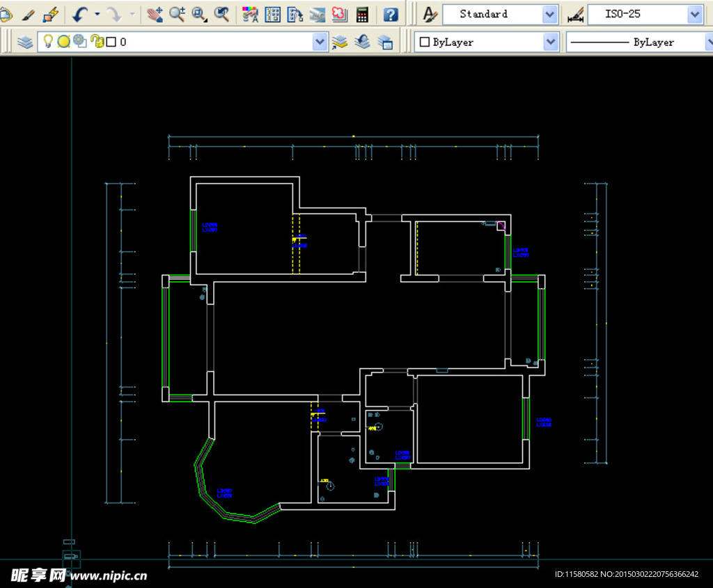Open the DesignCenter icon

pyautogui.click(x=272, y=15)
